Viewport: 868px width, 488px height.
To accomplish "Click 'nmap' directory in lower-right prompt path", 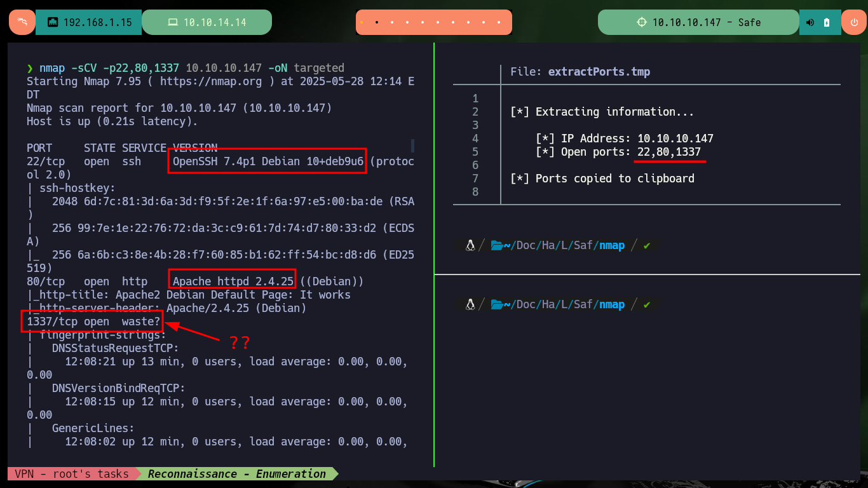I will coord(612,304).
